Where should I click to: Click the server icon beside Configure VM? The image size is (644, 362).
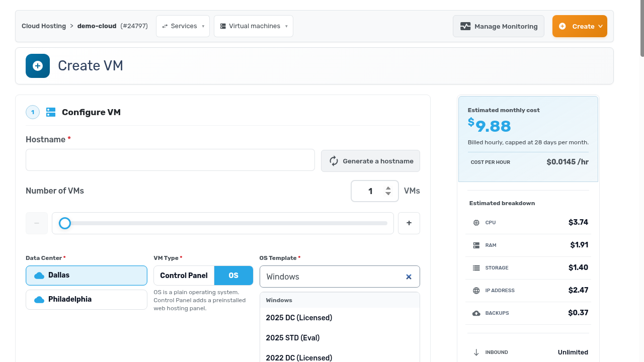(51, 112)
